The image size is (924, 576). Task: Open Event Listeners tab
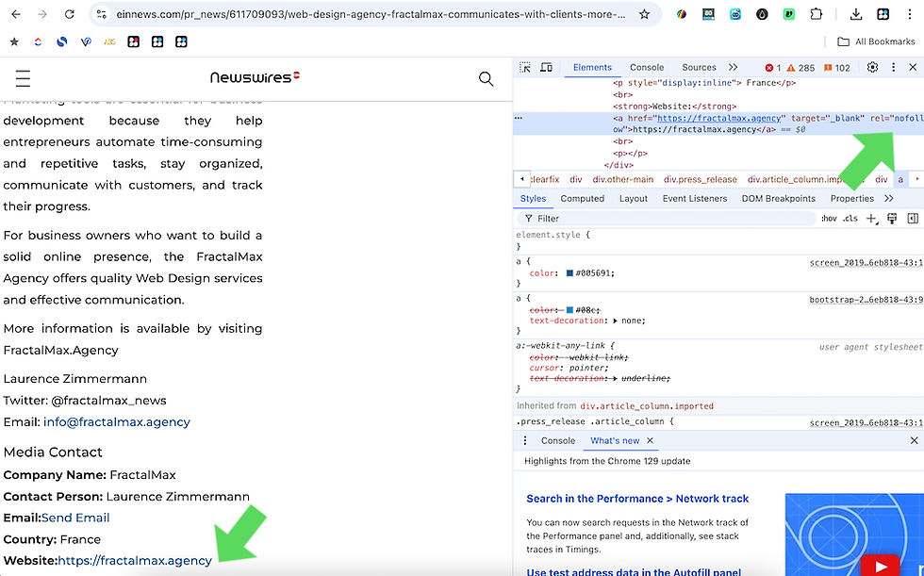(x=695, y=199)
